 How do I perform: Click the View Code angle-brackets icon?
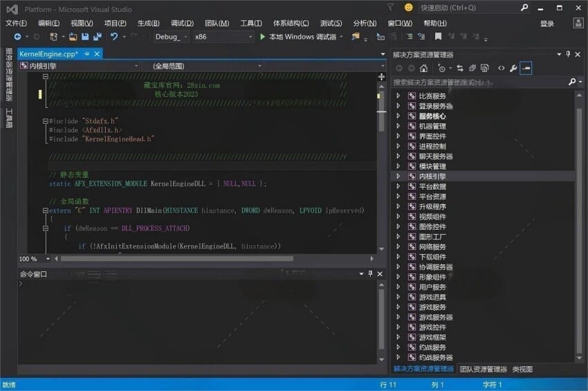tap(502, 69)
